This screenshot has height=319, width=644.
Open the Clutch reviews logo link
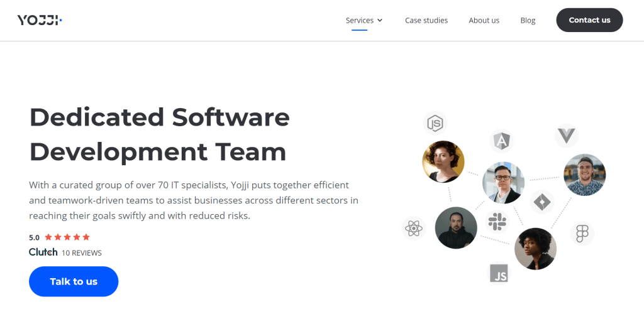[43, 252]
